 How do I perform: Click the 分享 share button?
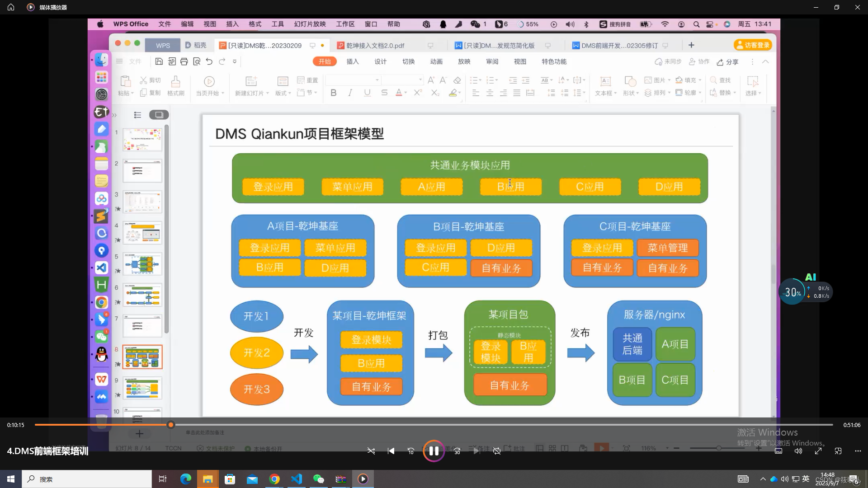point(728,62)
